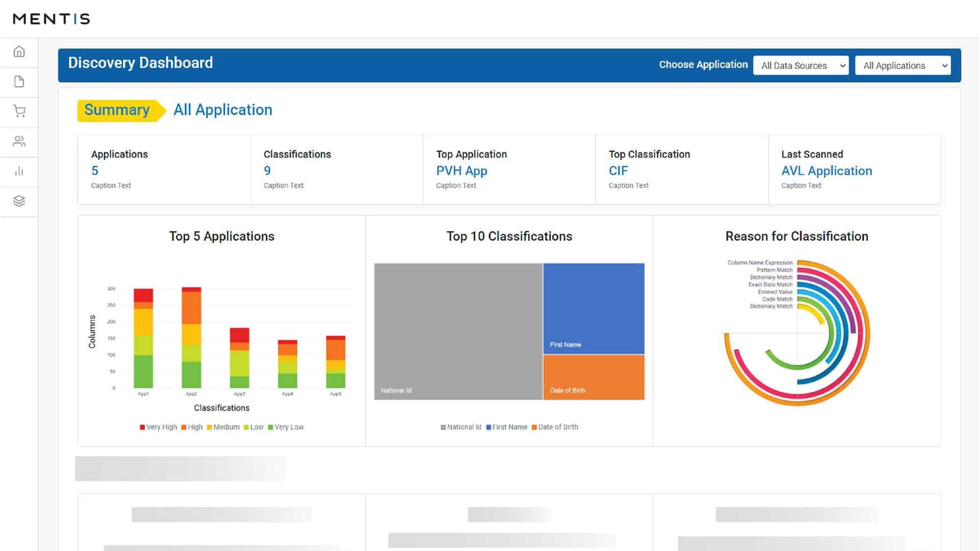Open the All Applications dropdown
Screen dimensions: 980x551
[902, 65]
